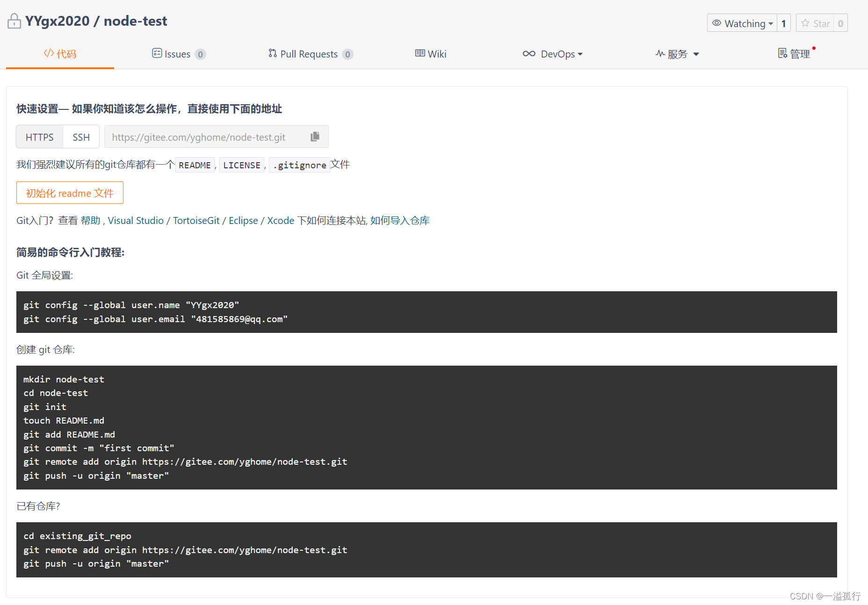868x605 pixels.
Task: Open the TortoiseGit link
Action: [x=196, y=220]
